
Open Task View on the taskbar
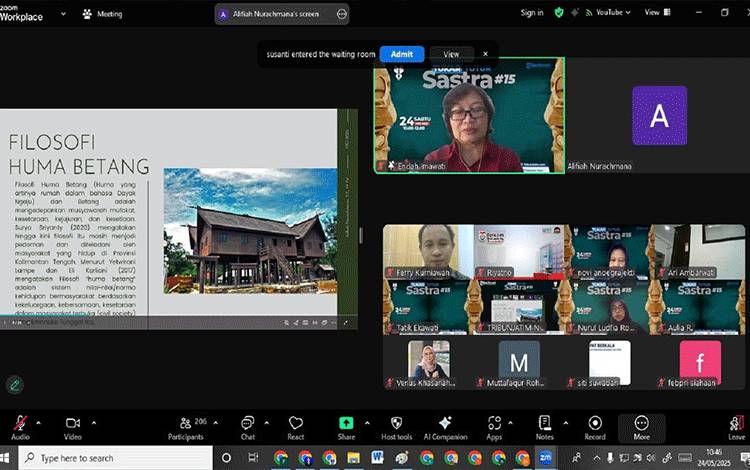pos(253,458)
